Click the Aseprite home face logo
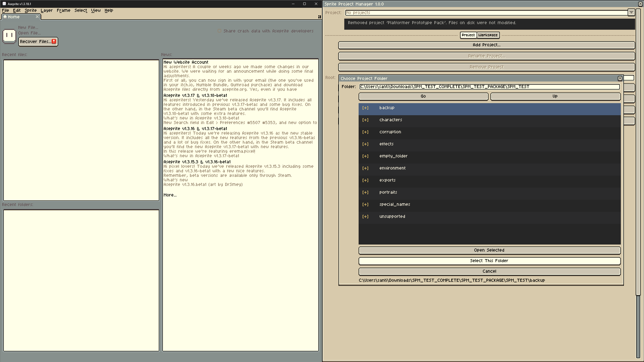644x362 pixels. 9,36
